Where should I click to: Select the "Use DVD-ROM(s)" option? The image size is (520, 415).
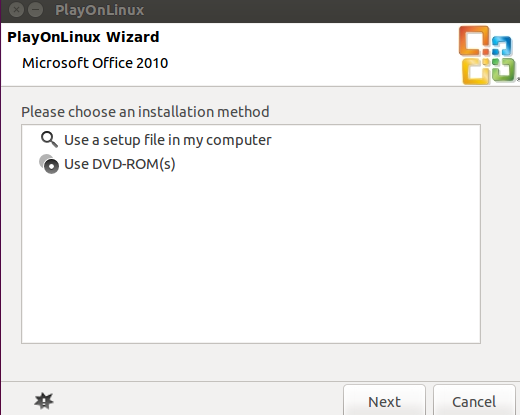tap(119, 164)
